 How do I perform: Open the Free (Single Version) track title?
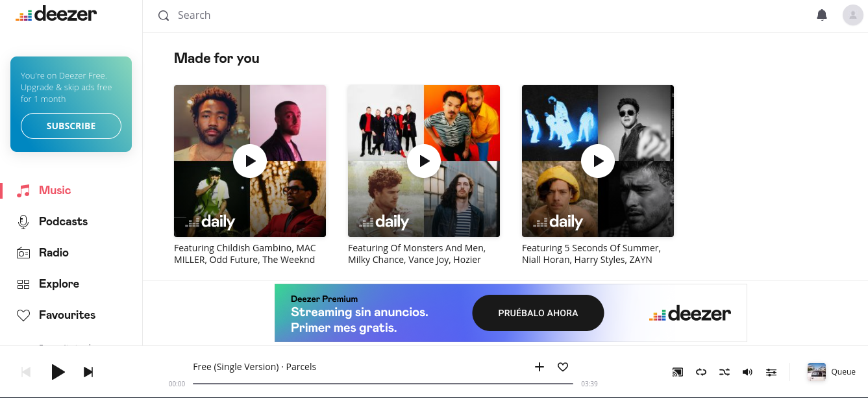tap(237, 367)
